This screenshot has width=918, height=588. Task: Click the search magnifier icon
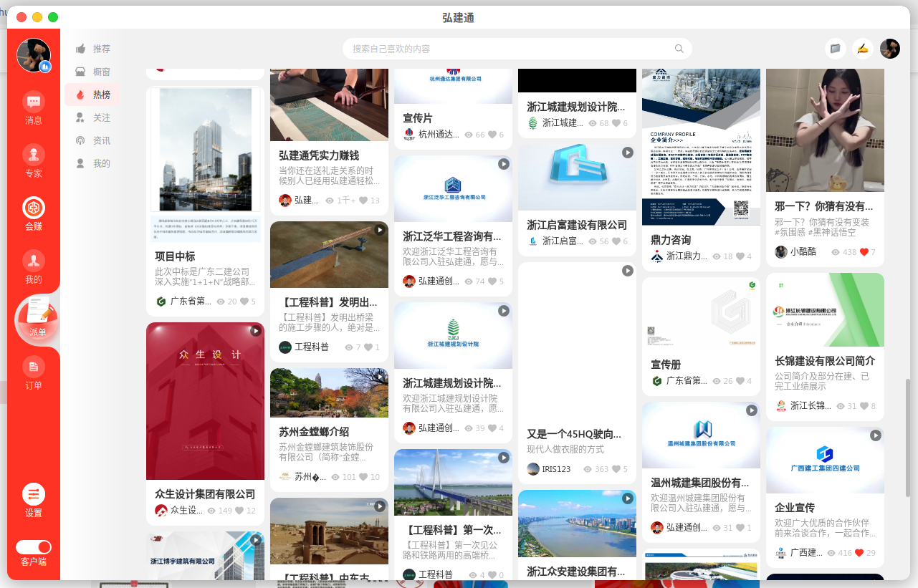[679, 49]
